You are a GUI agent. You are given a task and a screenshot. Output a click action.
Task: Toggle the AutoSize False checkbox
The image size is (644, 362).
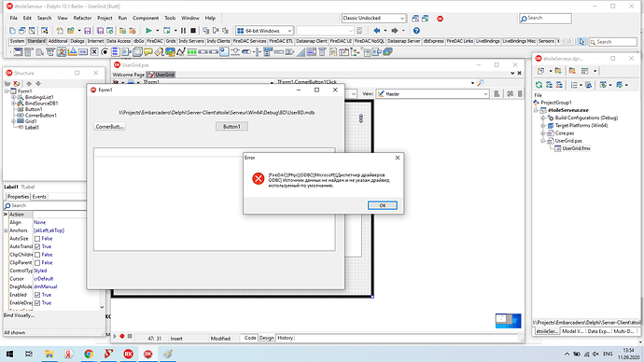[37, 239]
